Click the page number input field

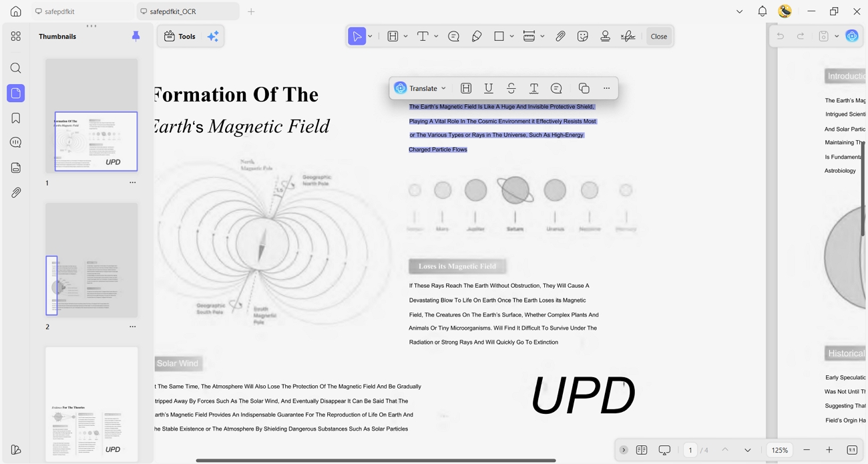pyautogui.click(x=690, y=450)
